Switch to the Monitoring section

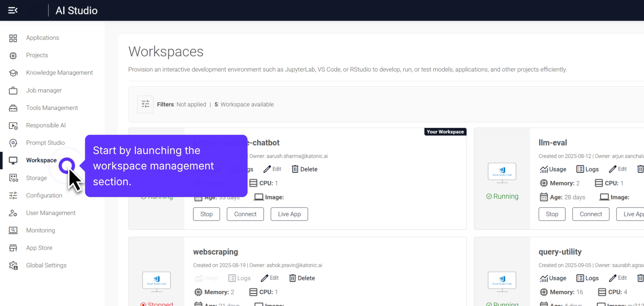(x=40, y=230)
